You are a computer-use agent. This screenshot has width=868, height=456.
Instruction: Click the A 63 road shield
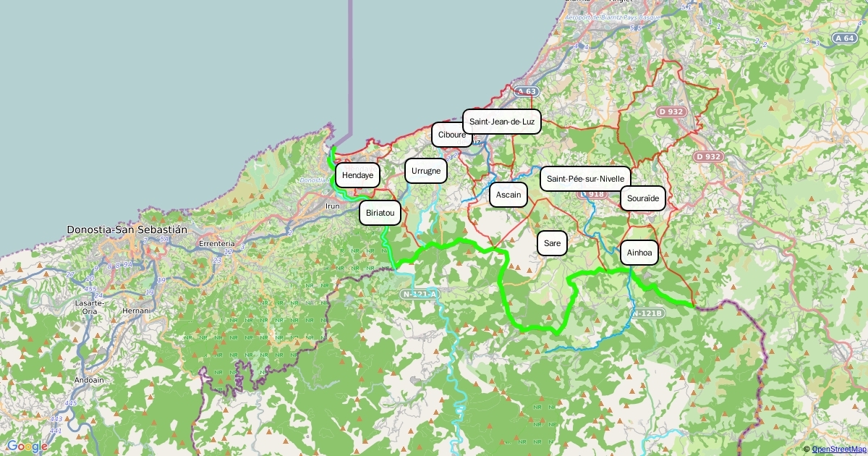[x=527, y=92]
